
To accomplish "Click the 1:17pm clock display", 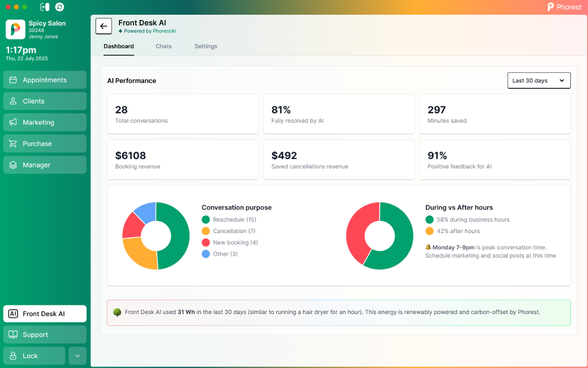I will (21, 50).
